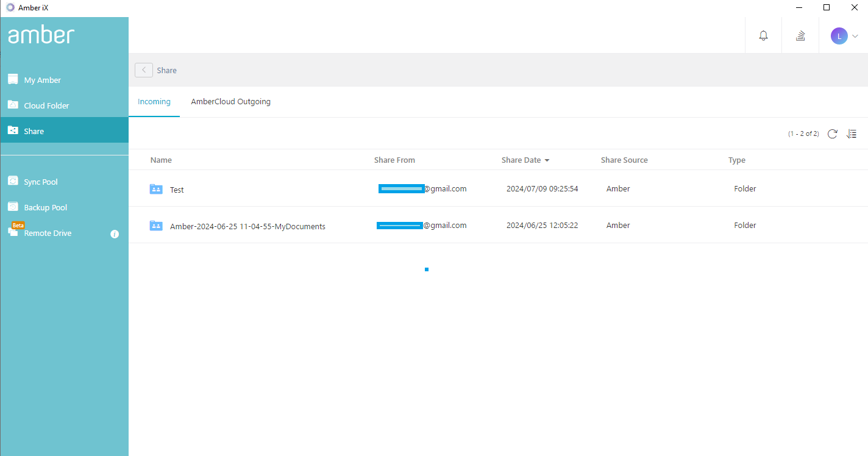Click date 2024/06/25 12:05:22

click(542, 225)
